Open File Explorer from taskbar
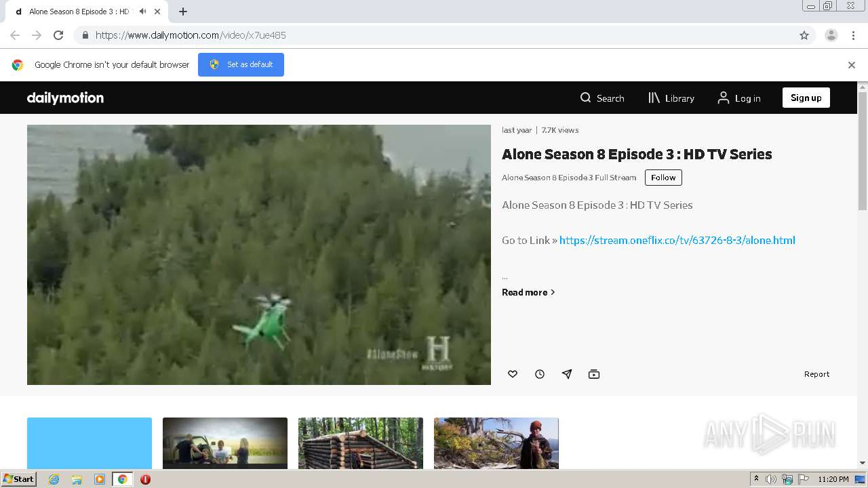 77,479
